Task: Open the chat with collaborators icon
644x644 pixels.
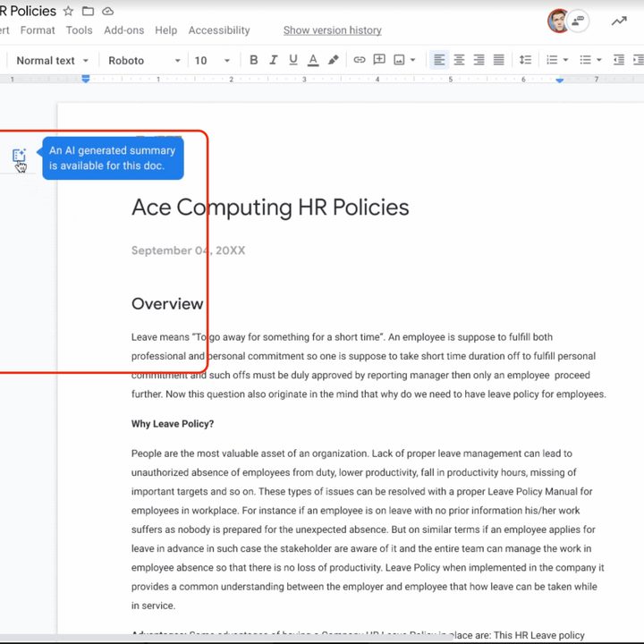Action: 579,21
